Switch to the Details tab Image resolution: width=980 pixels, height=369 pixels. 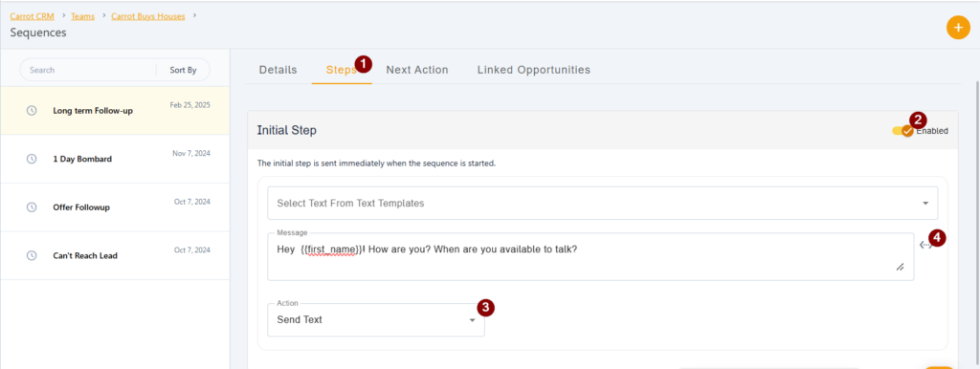click(x=278, y=70)
